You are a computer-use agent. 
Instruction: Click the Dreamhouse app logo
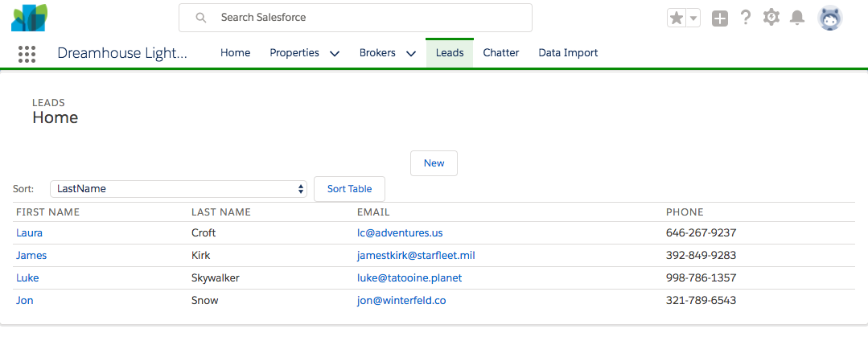click(29, 18)
